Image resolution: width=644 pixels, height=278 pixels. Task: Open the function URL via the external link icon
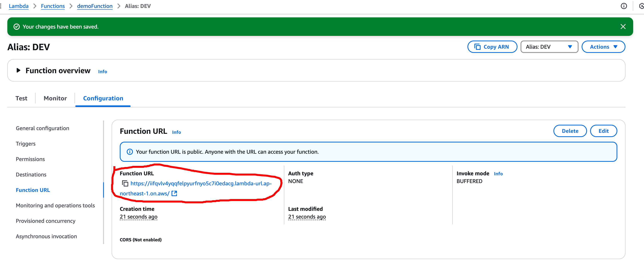174,193
